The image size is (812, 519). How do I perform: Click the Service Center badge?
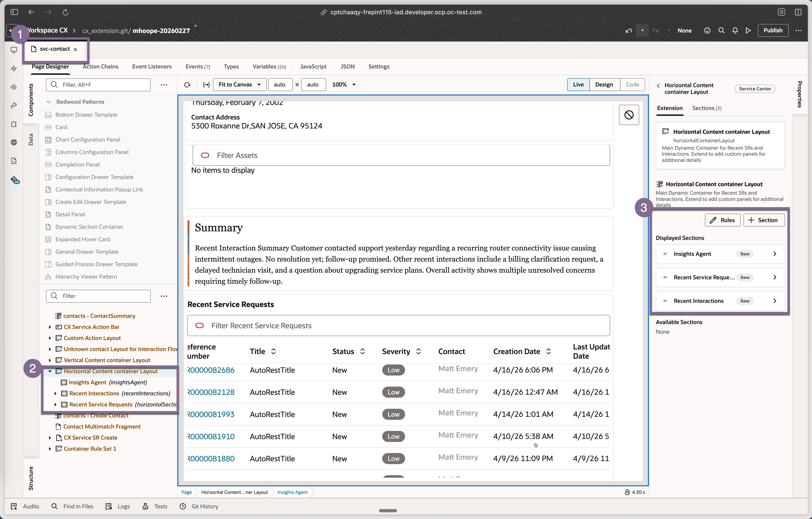[755, 89]
